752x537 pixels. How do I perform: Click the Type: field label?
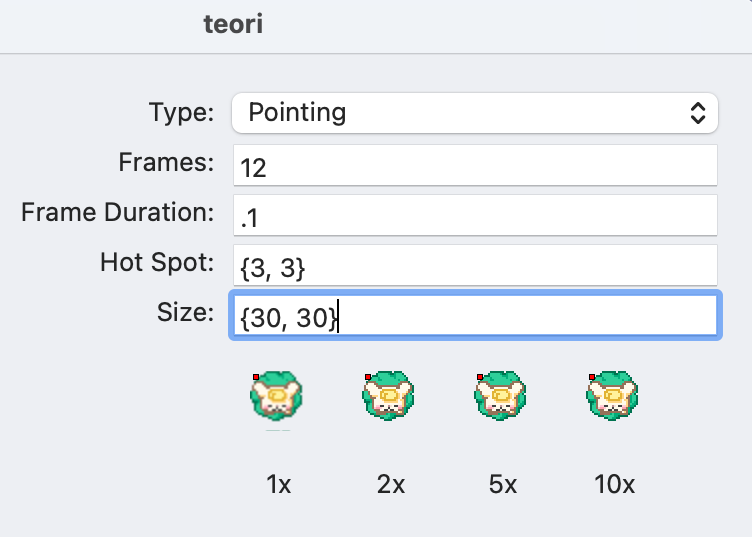coord(182,113)
